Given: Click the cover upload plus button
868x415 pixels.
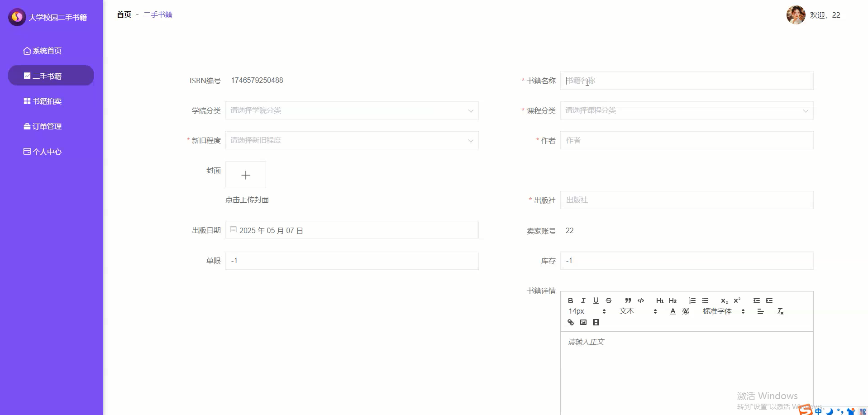Looking at the screenshot, I should [245, 175].
